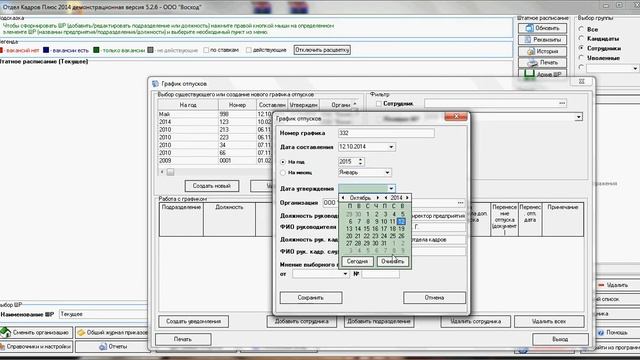The height and width of the screenshot is (360, 640).
Task: Select the На год radio option
Action: tap(283, 162)
